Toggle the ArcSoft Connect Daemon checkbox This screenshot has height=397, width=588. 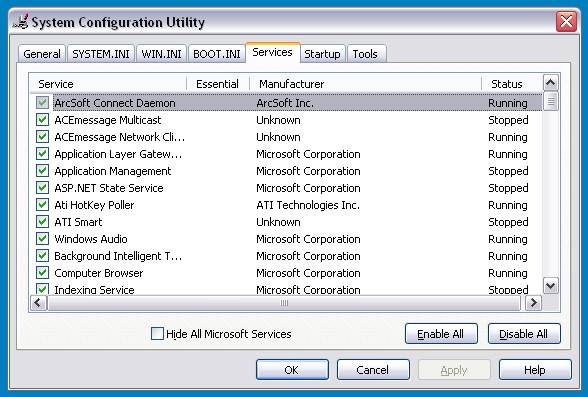(x=42, y=103)
